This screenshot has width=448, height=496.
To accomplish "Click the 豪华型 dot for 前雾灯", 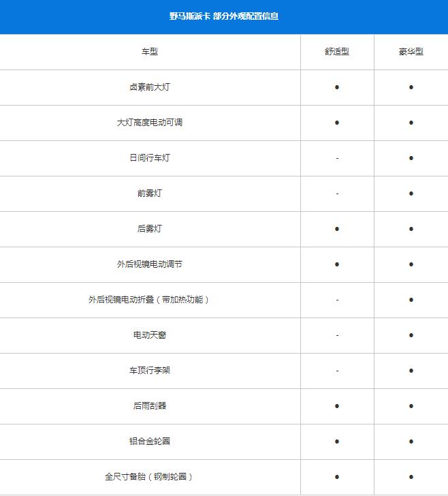I will (411, 193).
